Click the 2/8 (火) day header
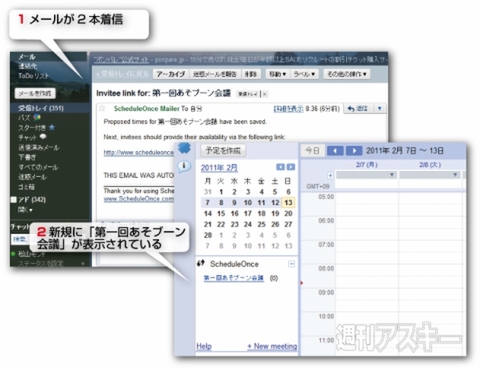 tap(430, 165)
